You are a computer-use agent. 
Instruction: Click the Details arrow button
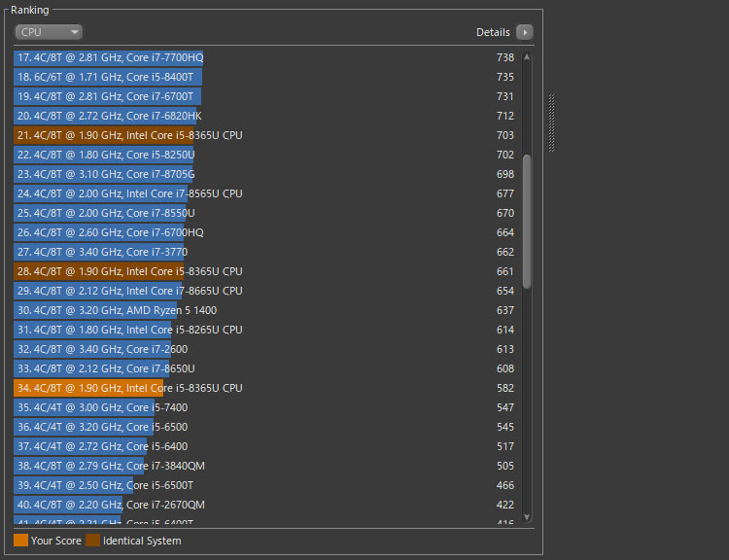(525, 32)
